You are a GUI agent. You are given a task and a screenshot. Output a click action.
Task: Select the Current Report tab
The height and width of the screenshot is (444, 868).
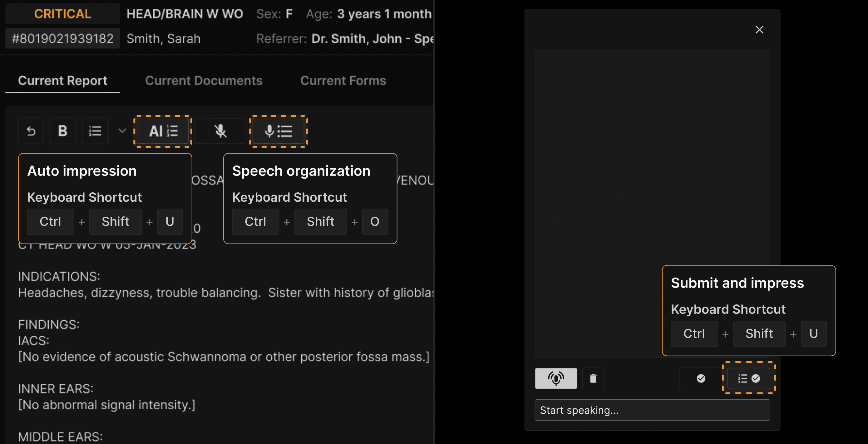[x=63, y=81]
